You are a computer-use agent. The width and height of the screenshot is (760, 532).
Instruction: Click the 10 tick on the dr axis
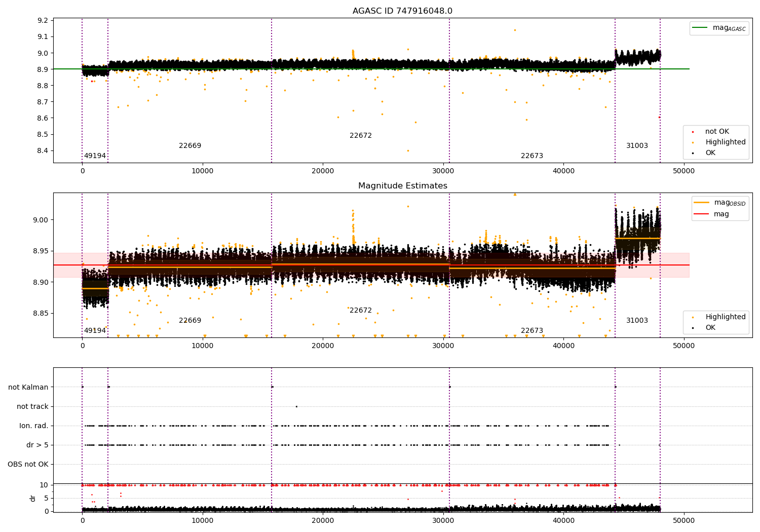pos(44,485)
